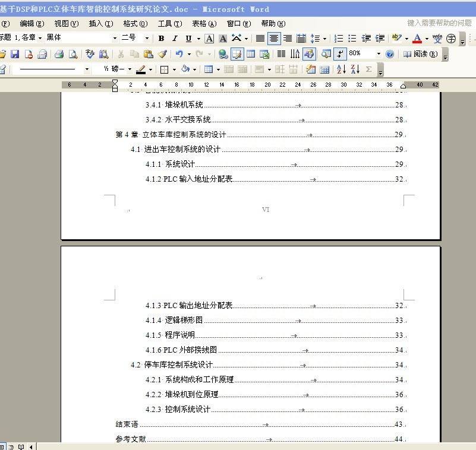The width and height of the screenshot is (476, 450).
Task: Sort table descending Z-A
Action: 355,69
